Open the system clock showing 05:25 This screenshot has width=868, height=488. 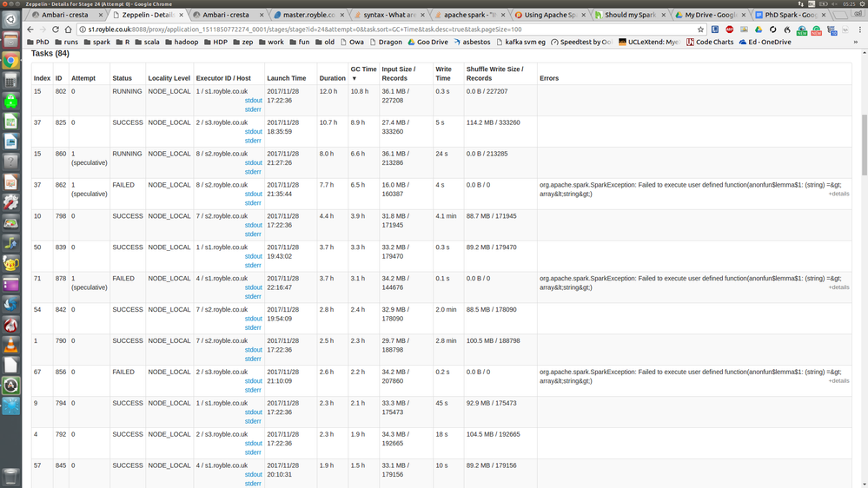point(849,3)
